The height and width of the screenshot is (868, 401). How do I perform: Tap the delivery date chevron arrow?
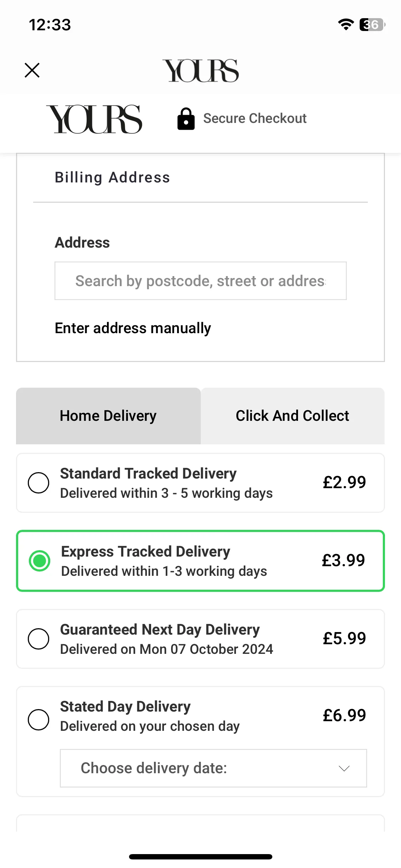[x=344, y=769]
